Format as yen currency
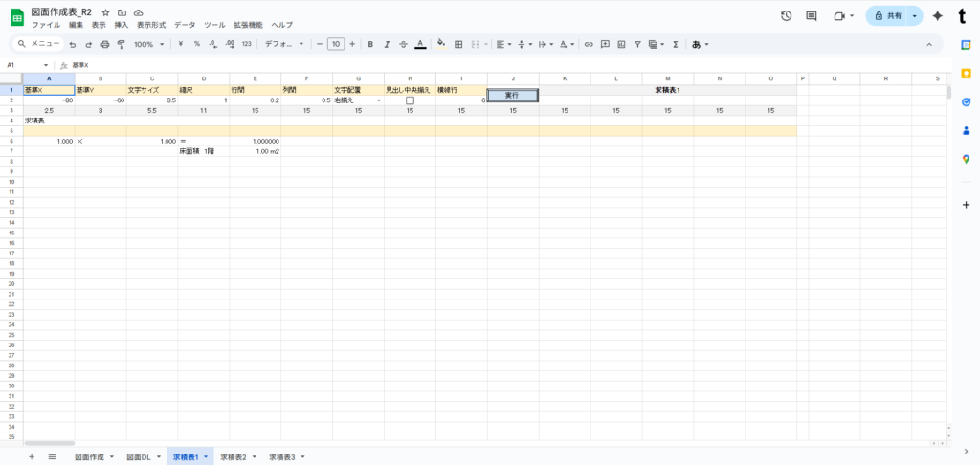 click(181, 44)
